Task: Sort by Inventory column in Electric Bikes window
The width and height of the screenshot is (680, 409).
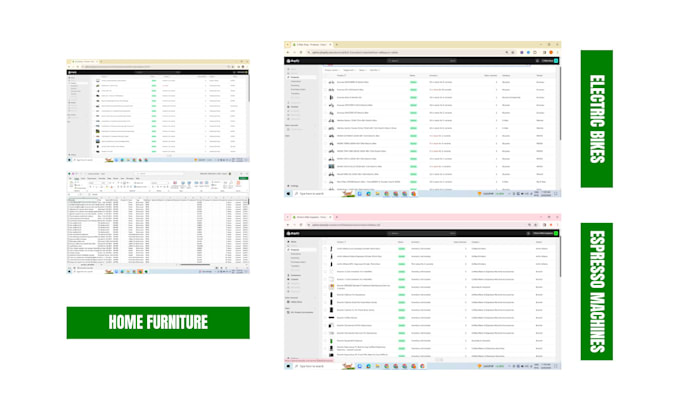Action: (x=433, y=75)
